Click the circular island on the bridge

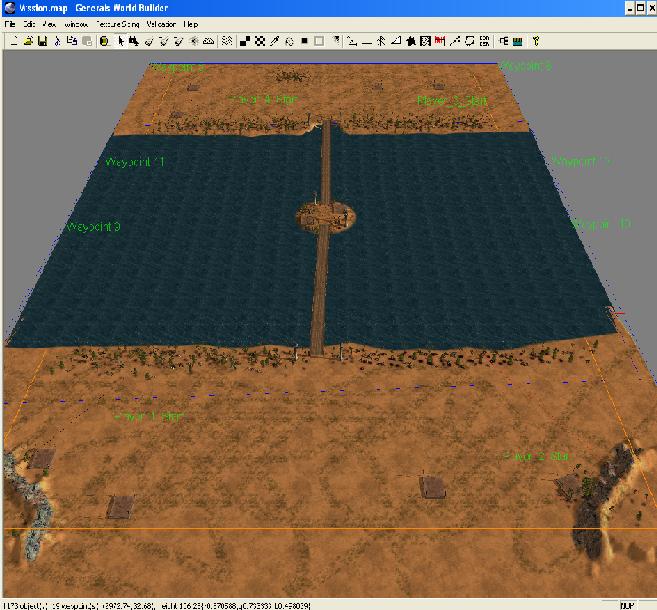[328, 215]
